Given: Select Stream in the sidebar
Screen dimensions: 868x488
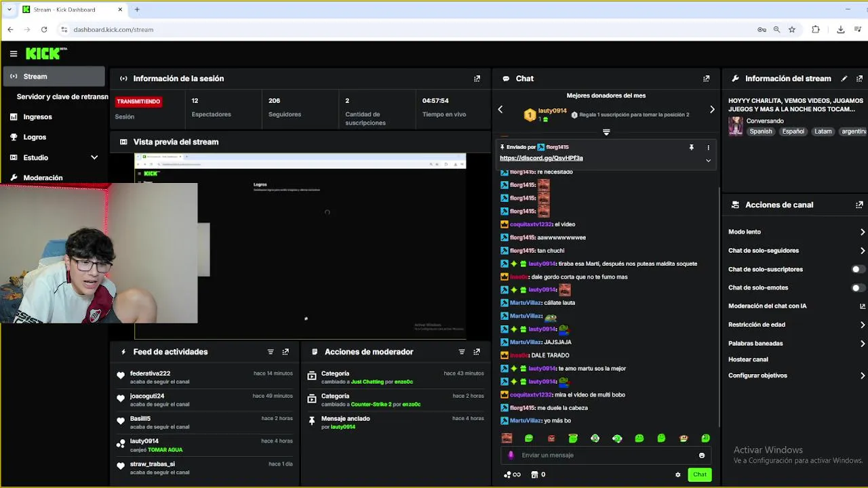Looking at the screenshot, I should (54, 77).
